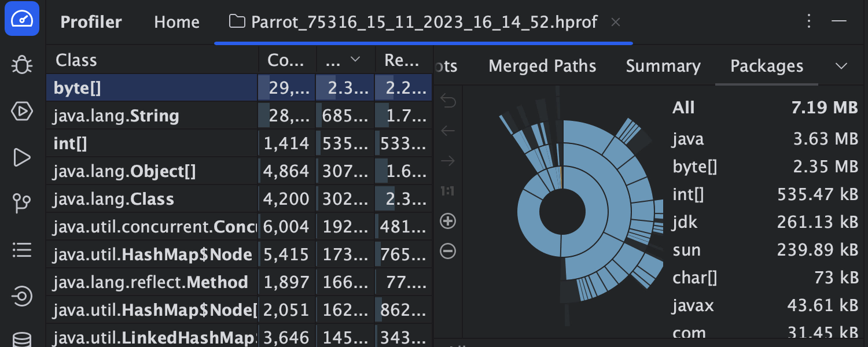868x347 pixels.
Task: Switch to the Merged Paths tab
Action: click(542, 67)
